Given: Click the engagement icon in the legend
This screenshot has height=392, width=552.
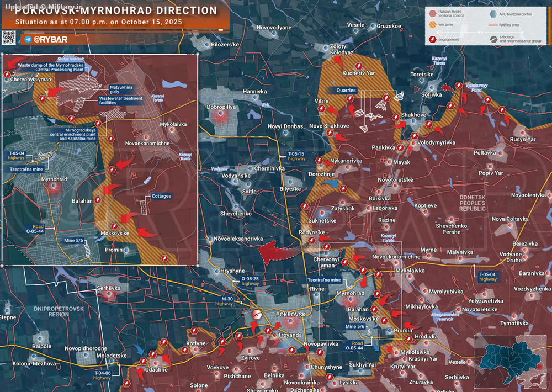Looking at the screenshot, I should [433, 40].
